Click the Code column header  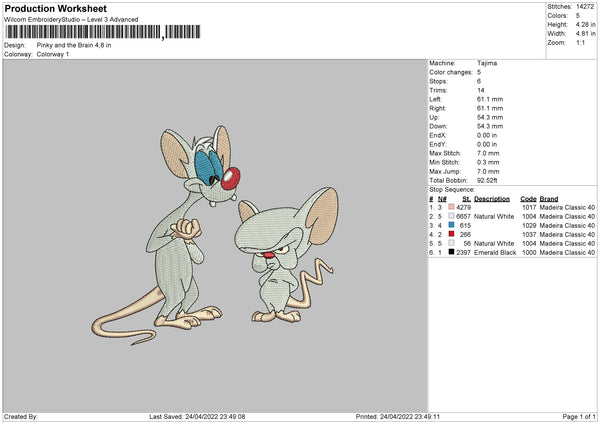tap(528, 198)
